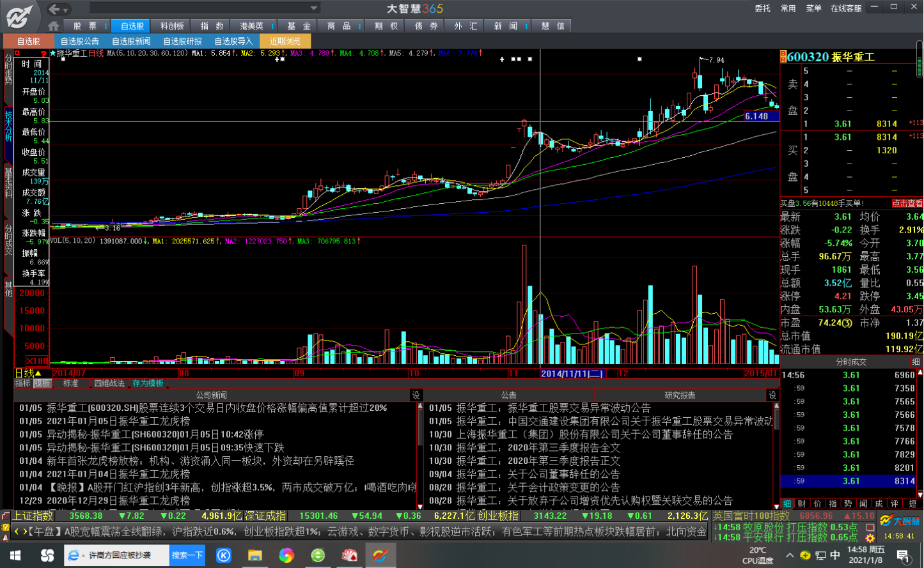Screen dimensions: 924x568
Task: Click 设 settings for 研究报告 panel
Action: coord(772,395)
